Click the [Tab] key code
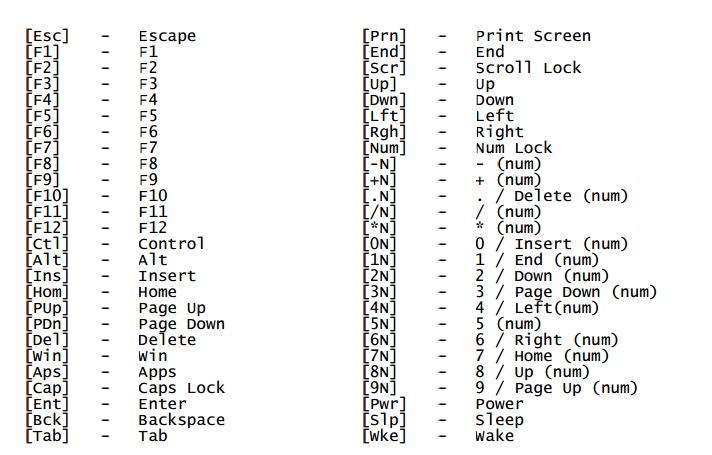712x455 pixels. coord(47,436)
